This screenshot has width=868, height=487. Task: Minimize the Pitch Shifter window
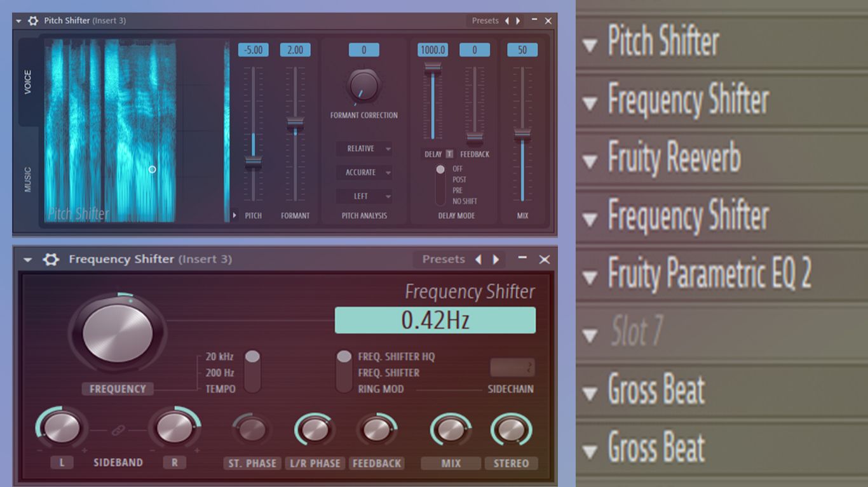pos(534,20)
